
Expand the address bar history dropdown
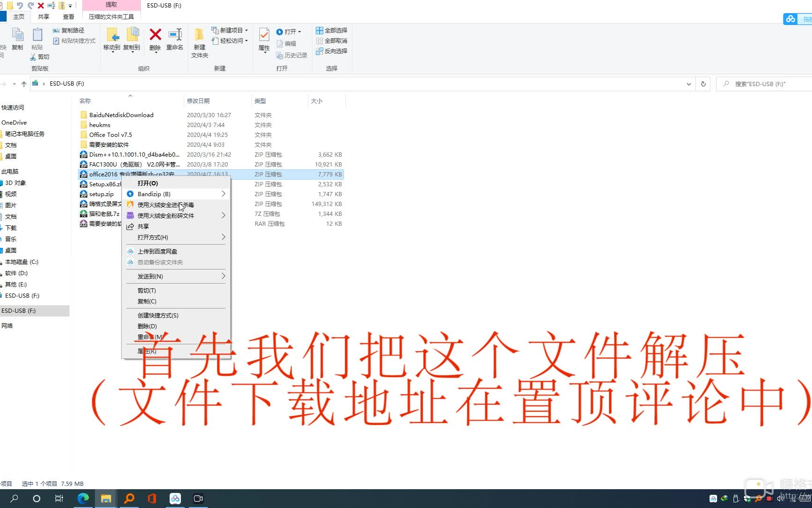689,84
